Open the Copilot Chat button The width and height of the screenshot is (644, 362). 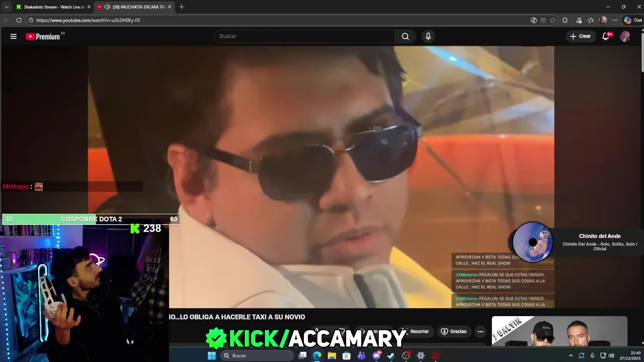[x=632, y=20]
